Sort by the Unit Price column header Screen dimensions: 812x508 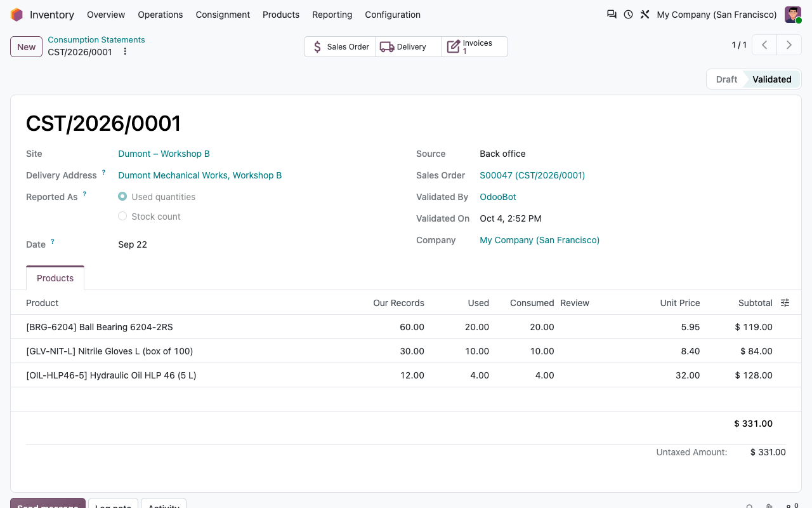(x=680, y=303)
